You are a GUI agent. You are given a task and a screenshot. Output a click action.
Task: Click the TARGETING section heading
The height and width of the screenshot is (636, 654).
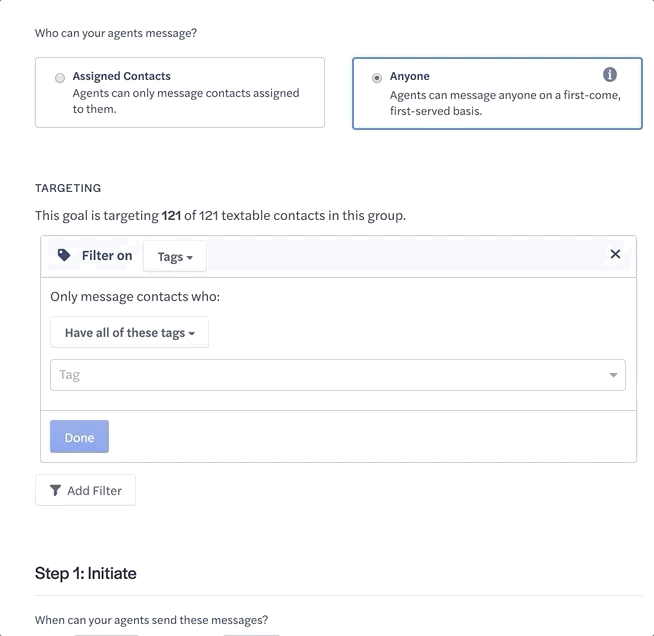point(68,188)
